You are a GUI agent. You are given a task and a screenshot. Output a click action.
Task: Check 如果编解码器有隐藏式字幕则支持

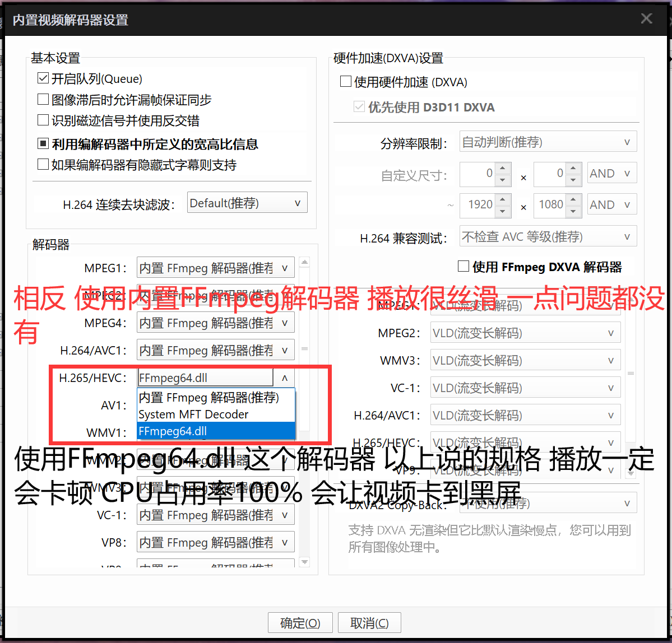click(x=43, y=164)
